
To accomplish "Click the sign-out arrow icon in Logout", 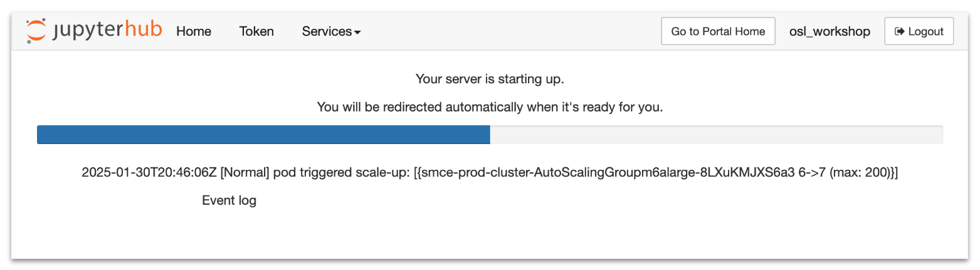I will coord(900,31).
